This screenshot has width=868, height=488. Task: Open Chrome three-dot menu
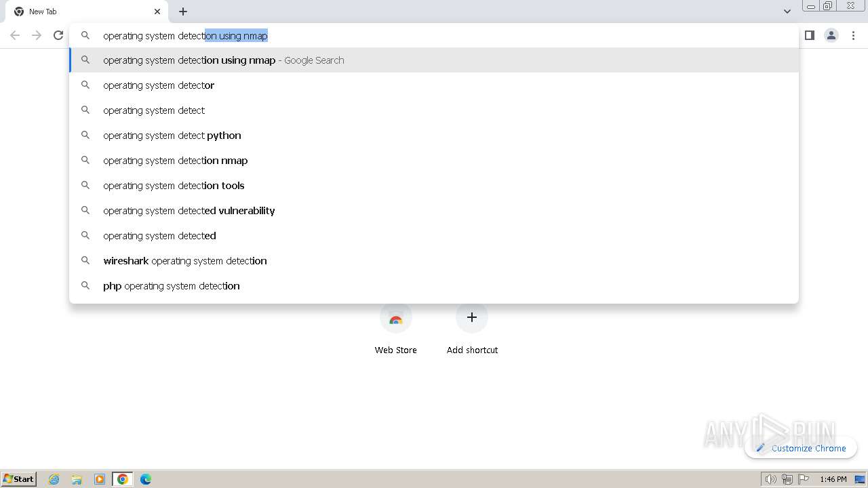853,35
